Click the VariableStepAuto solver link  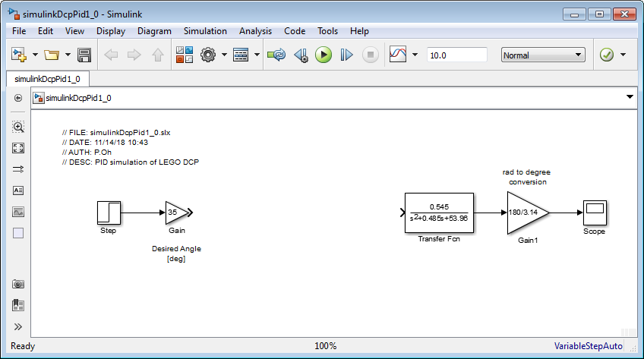point(588,346)
